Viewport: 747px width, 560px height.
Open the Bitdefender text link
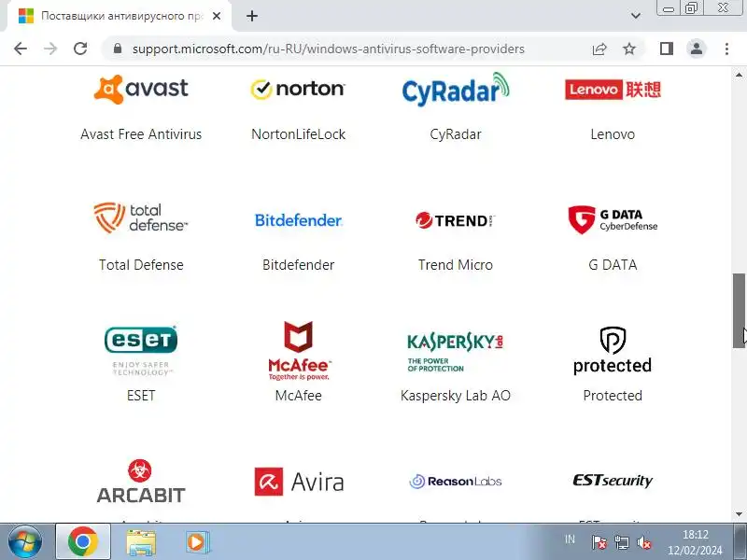click(298, 265)
